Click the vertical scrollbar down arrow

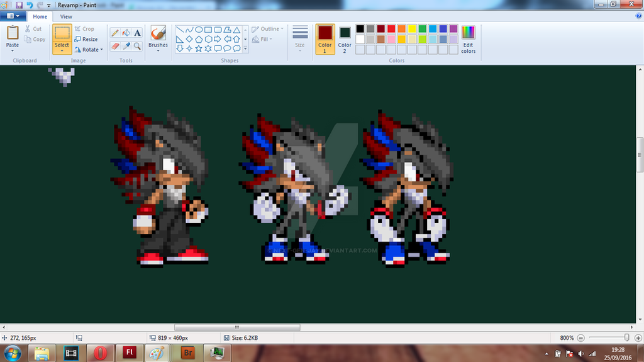point(640,320)
